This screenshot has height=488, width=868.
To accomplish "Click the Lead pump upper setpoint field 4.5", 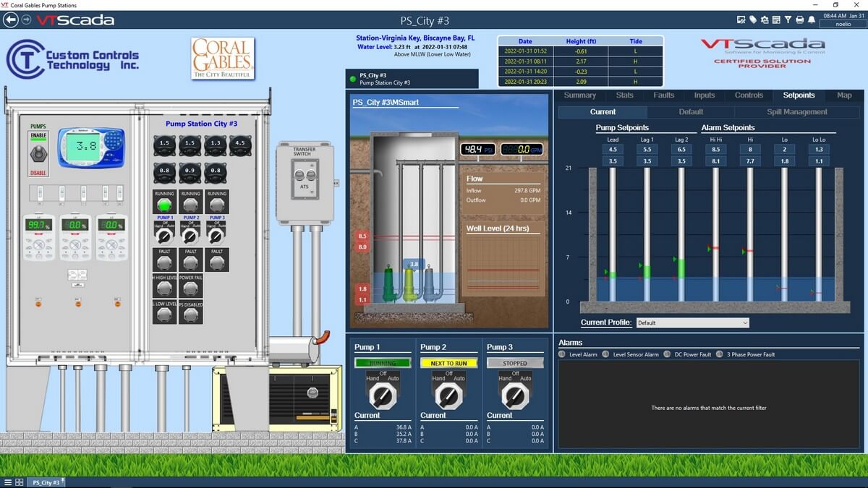I will click(613, 150).
